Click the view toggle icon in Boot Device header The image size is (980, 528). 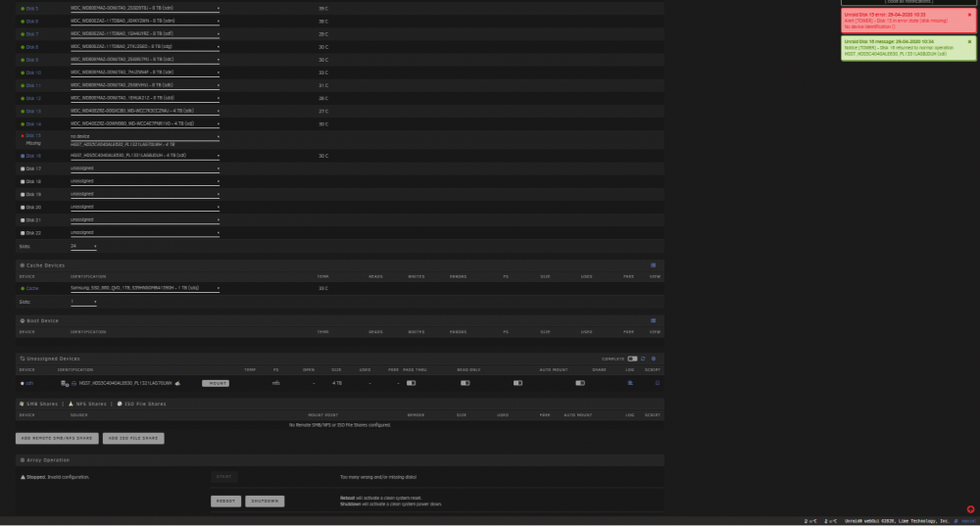point(653,321)
